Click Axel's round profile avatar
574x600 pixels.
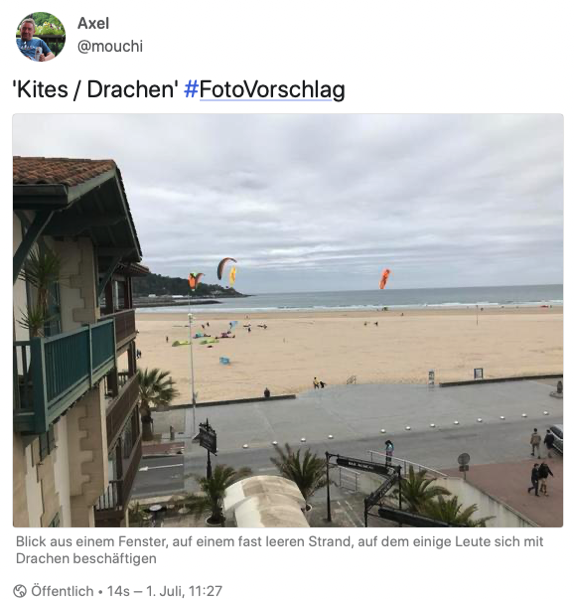click(41, 37)
